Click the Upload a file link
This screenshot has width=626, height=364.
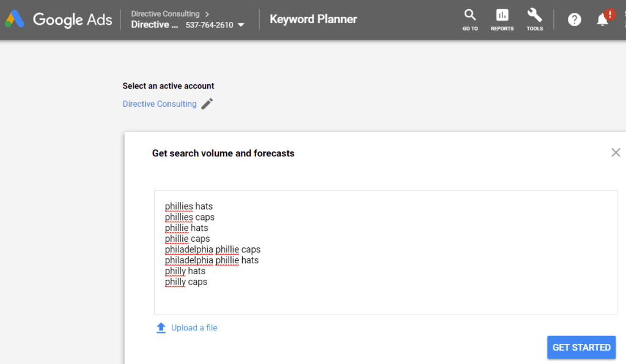[x=194, y=328]
